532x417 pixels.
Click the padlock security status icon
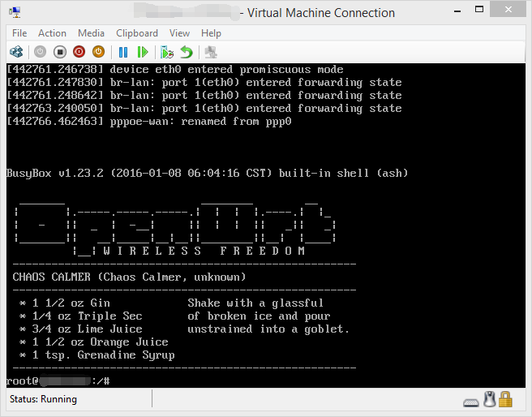pos(505,399)
